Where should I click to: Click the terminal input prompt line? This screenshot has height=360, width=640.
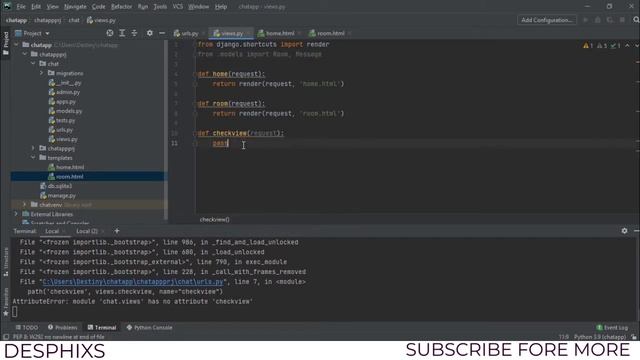[x=15, y=312]
